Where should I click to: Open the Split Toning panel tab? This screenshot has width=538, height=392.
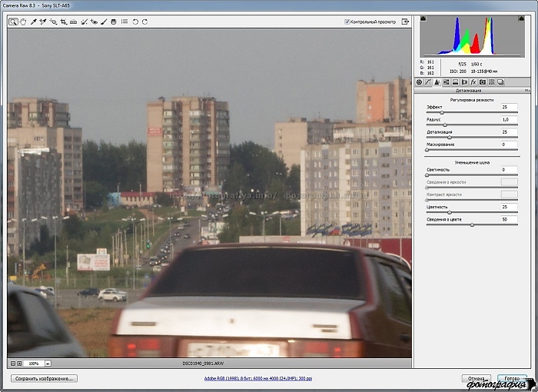point(455,82)
